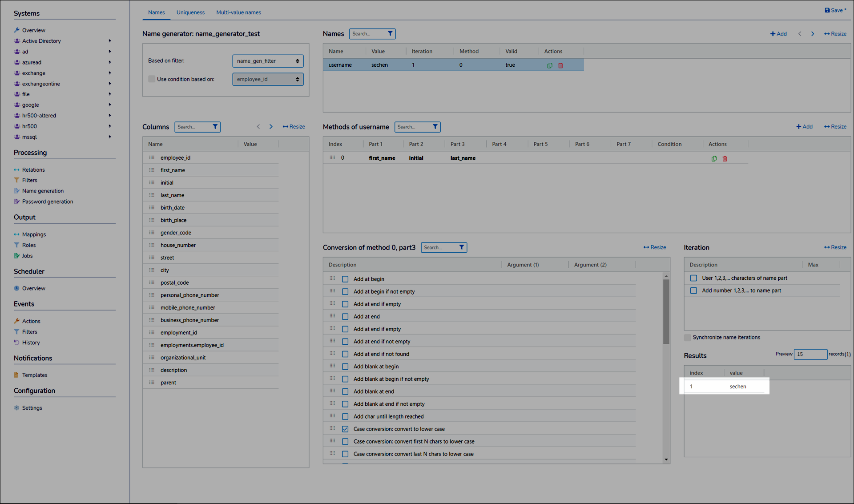Toggle 'Synchronize name iterations' checkbox
854x504 pixels.
[688, 337]
